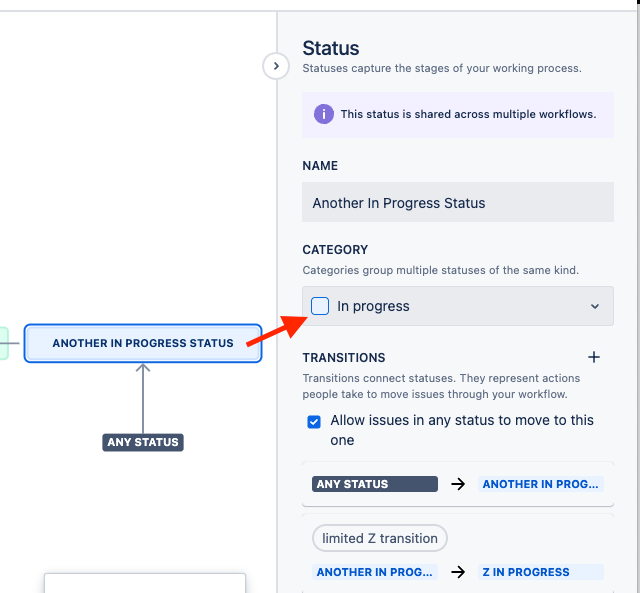Click arrow icon of limited Z transition
The image size is (640, 593).
pos(458,572)
